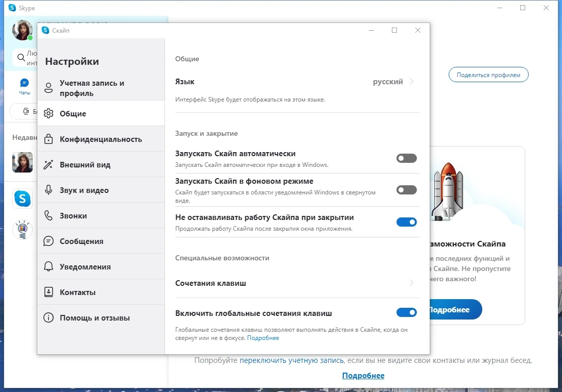Click the Настройки heading
Viewport: 562px width, 392px height.
72,61
